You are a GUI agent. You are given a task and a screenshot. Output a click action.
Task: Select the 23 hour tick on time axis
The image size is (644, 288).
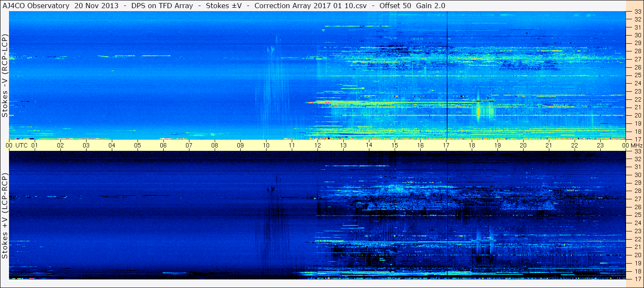click(x=600, y=145)
